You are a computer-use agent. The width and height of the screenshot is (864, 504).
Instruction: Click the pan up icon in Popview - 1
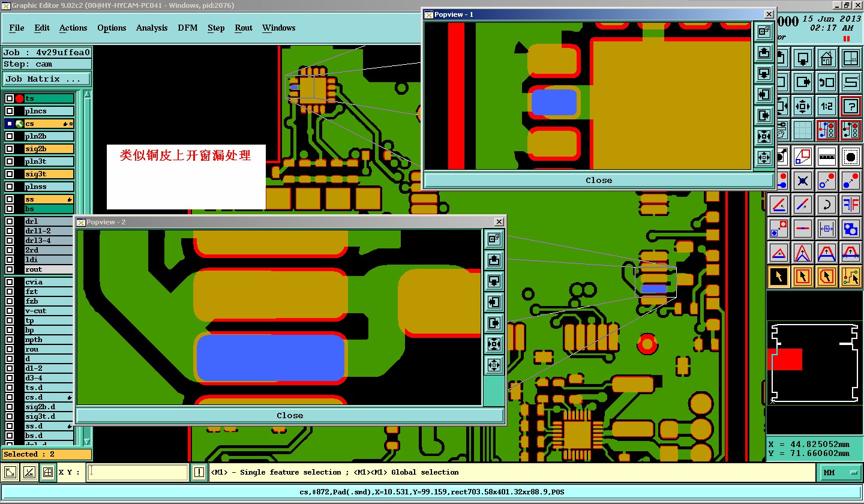[x=764, y=53]
